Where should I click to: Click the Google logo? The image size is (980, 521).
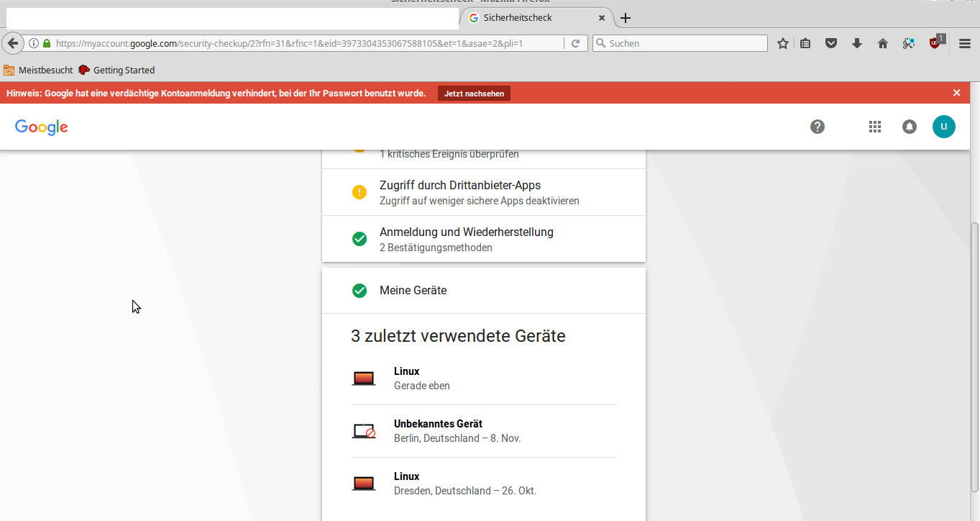(x=42, y=127)
